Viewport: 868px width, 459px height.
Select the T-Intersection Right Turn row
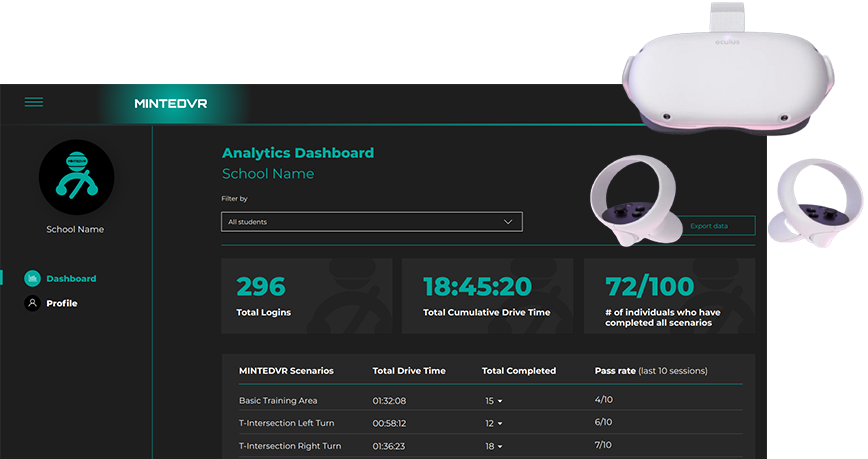[490, 446]
